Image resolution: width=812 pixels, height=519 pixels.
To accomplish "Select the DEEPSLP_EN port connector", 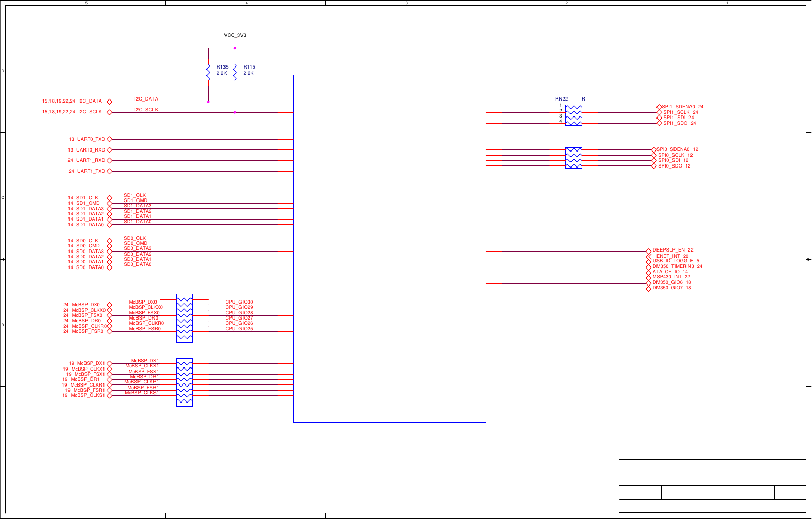I will (649, 251).
